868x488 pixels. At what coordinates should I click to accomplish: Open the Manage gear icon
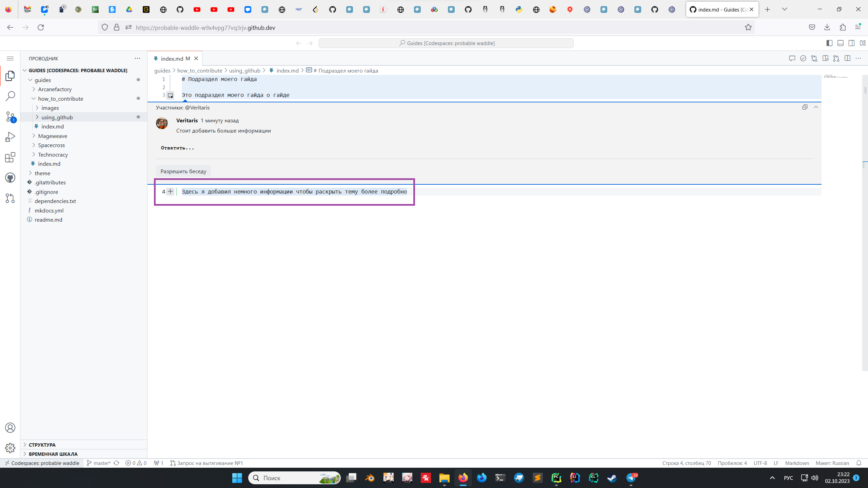click(x=10, y=448)
